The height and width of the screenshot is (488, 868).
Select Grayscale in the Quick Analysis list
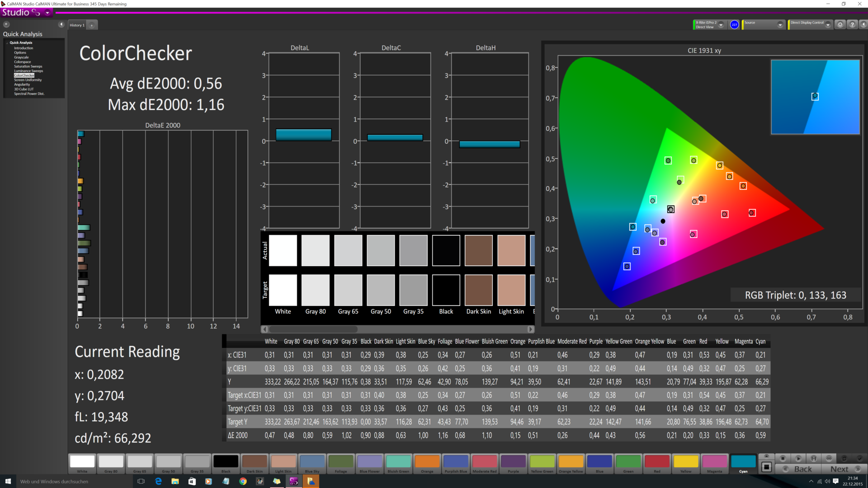pos(21,57)
